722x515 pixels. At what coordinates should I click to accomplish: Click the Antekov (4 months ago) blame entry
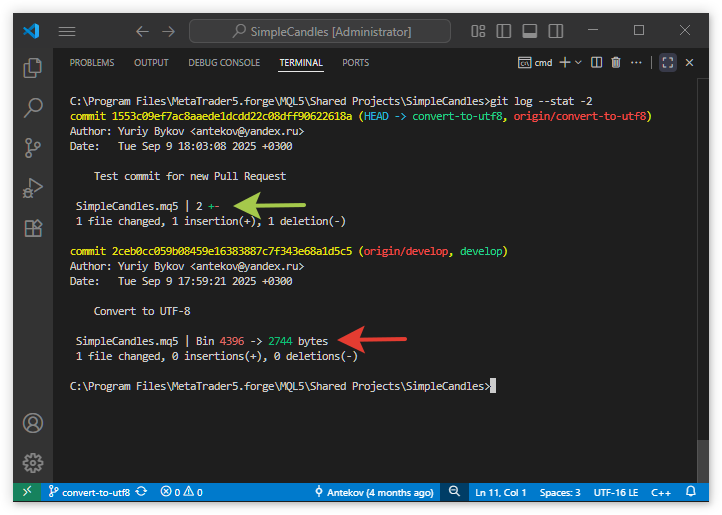click(374, 492)
